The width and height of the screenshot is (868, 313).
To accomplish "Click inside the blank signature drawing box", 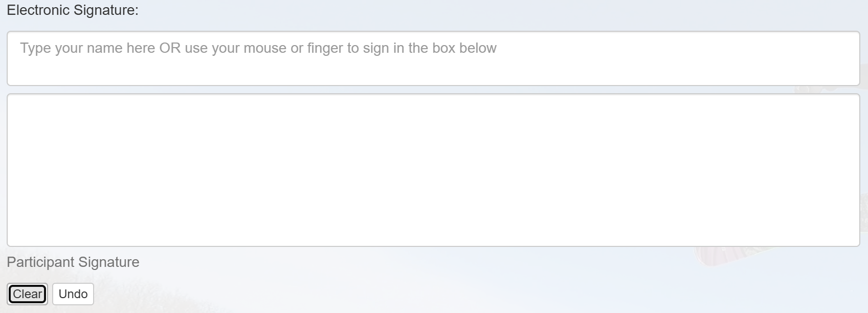I will pyautogui.click(x=433, y=170).
